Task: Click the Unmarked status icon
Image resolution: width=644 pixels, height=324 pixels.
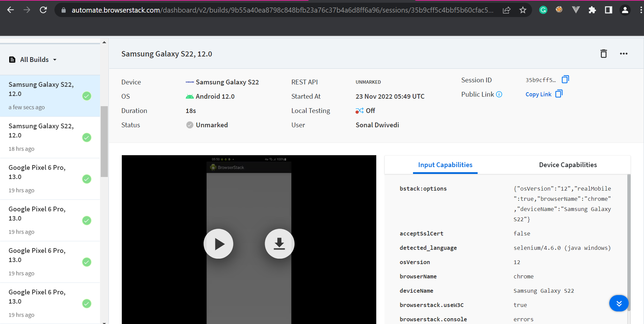Action: pyautogui.click(x=190, y=125)
